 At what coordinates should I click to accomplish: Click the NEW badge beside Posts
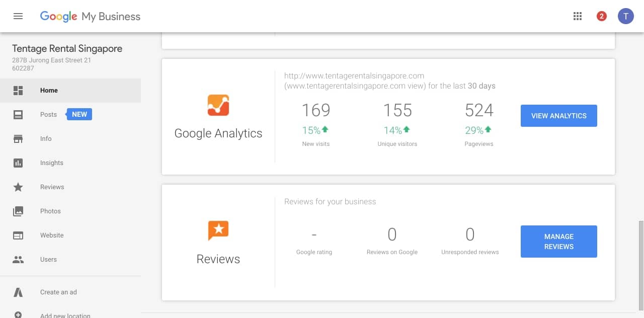79,114
